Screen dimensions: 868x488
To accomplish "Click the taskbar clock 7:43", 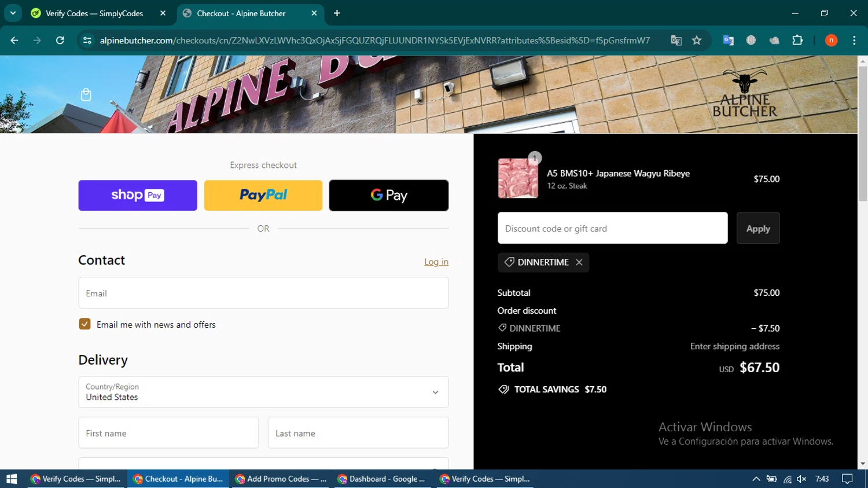I will point(822,479).
